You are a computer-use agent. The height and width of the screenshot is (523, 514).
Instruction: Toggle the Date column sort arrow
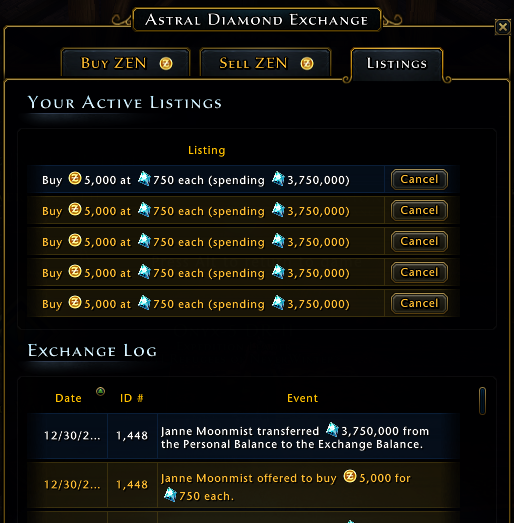(x=100, y=391)
